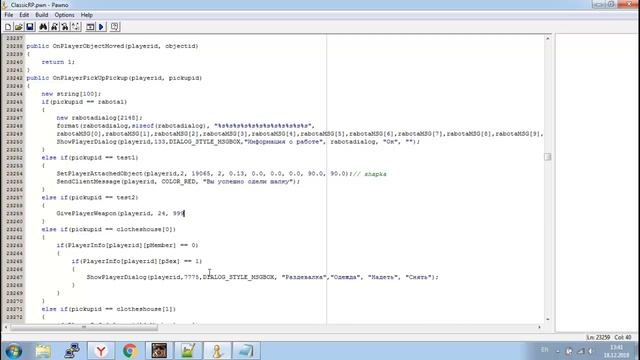The image size is (640, 360).
Task: Open the Options menu
Action: [x=64, y=15]
